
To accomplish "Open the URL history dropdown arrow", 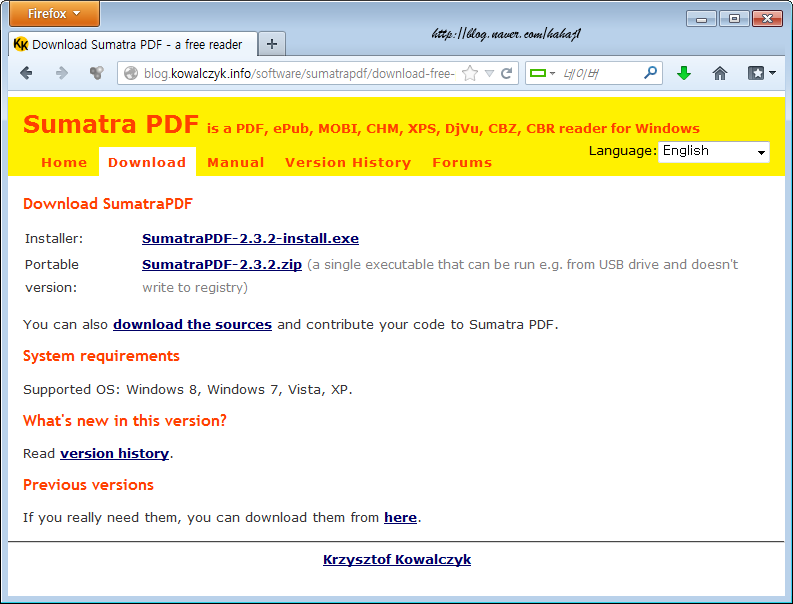I will [489, 73].
